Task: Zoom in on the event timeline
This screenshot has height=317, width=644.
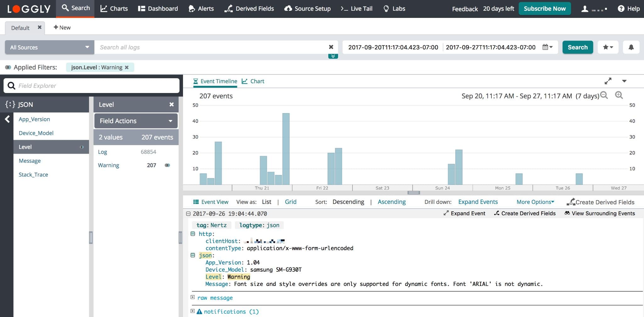Action: tap(619, 95)
